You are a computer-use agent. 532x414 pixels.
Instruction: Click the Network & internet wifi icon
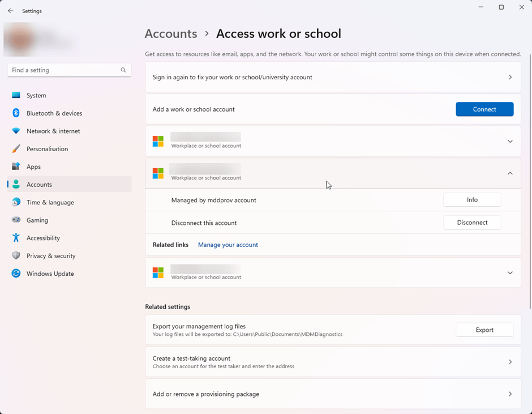pos(16,131)
